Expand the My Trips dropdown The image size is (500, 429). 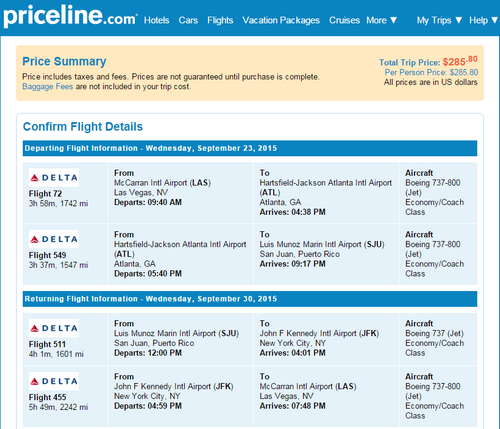click(439, 20)
